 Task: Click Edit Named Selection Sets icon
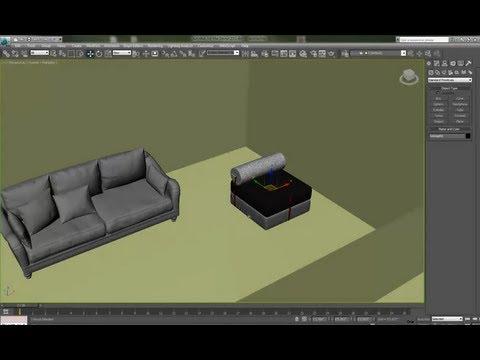click(x=202, y=54)
